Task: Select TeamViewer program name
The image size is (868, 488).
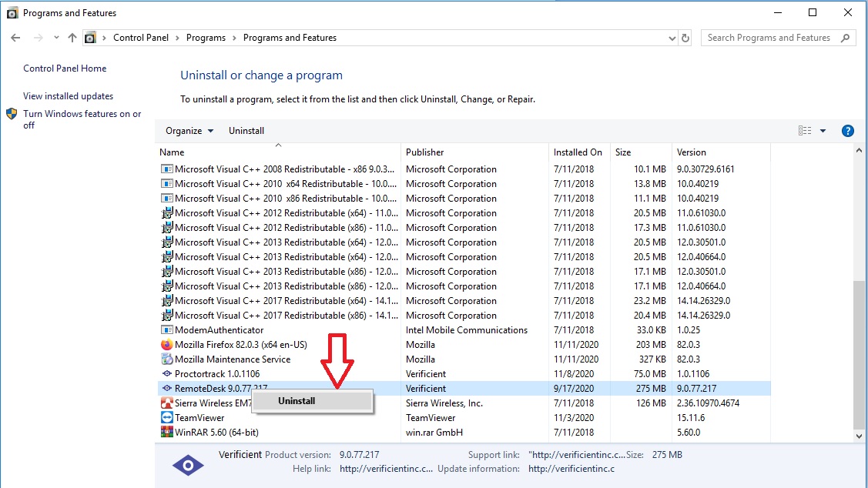Action: coord(199,418)
